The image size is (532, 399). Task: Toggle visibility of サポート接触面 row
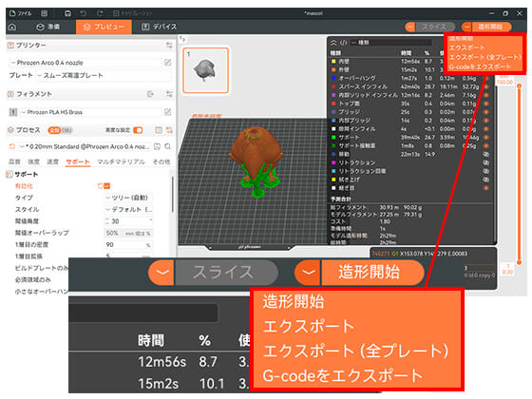[485, 146]
